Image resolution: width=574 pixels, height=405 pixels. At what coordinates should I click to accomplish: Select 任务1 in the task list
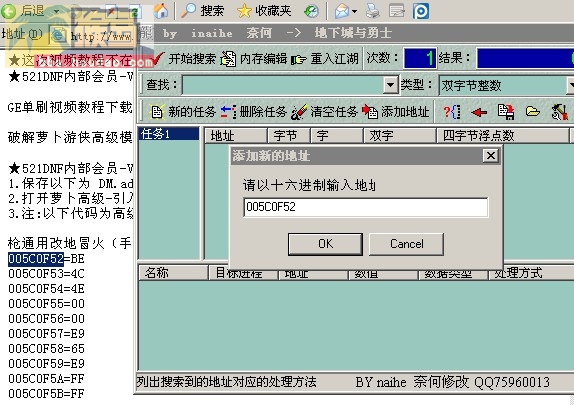[169, 134]
